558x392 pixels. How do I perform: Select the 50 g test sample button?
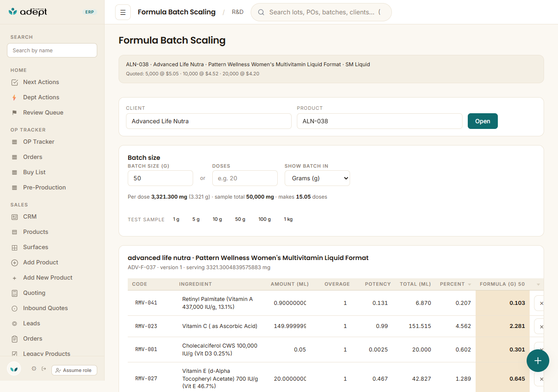pyautogui.click(x=240, y=220)
